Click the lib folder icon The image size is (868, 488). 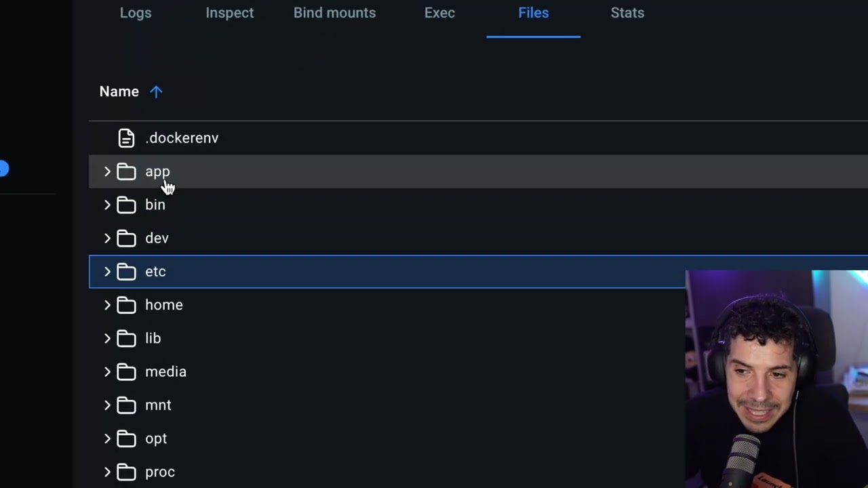coord(126,338)
